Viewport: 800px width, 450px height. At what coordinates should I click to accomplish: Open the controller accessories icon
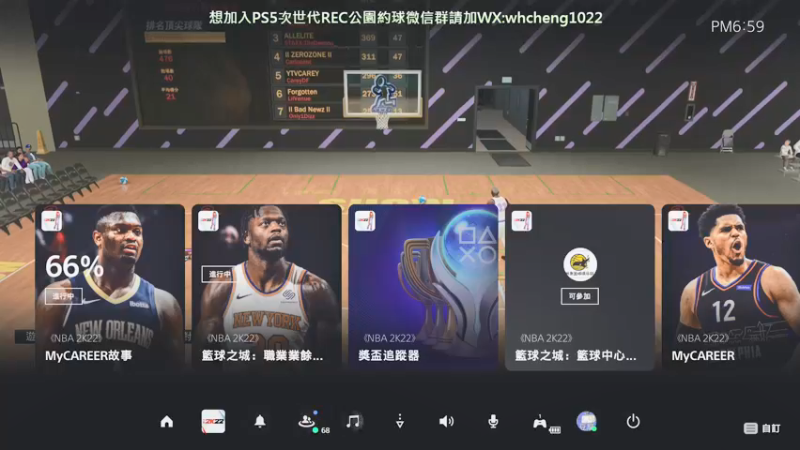pyautogui.click(x=546, y=423)
